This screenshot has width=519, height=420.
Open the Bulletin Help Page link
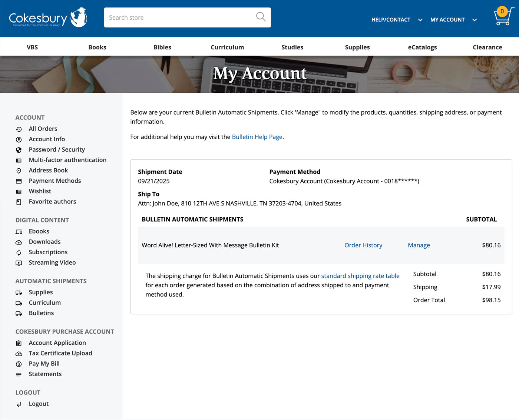(257, 137)
